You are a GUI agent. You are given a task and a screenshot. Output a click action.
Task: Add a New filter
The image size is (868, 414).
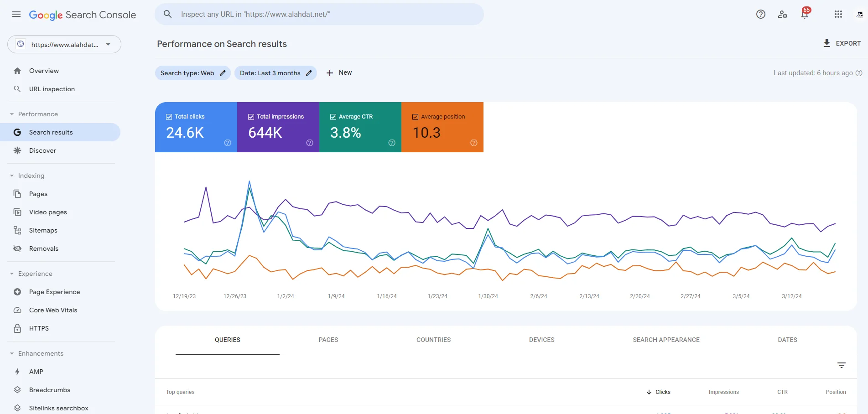(339, 73)
